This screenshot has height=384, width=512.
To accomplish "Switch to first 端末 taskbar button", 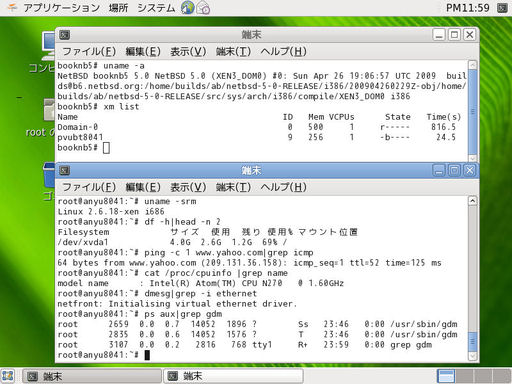I will tap(92, 376).
